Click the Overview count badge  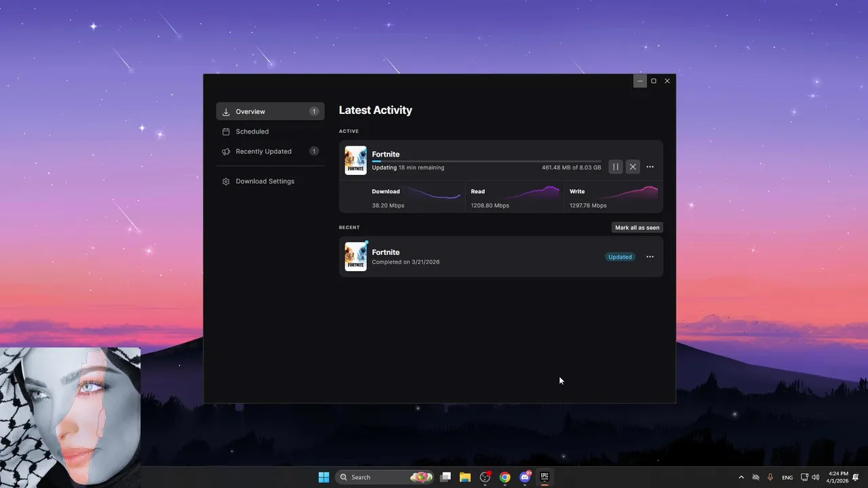[x=314, y=111]
